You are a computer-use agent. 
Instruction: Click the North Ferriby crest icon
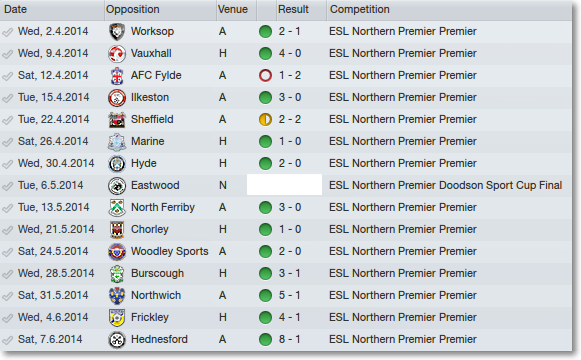117,207
